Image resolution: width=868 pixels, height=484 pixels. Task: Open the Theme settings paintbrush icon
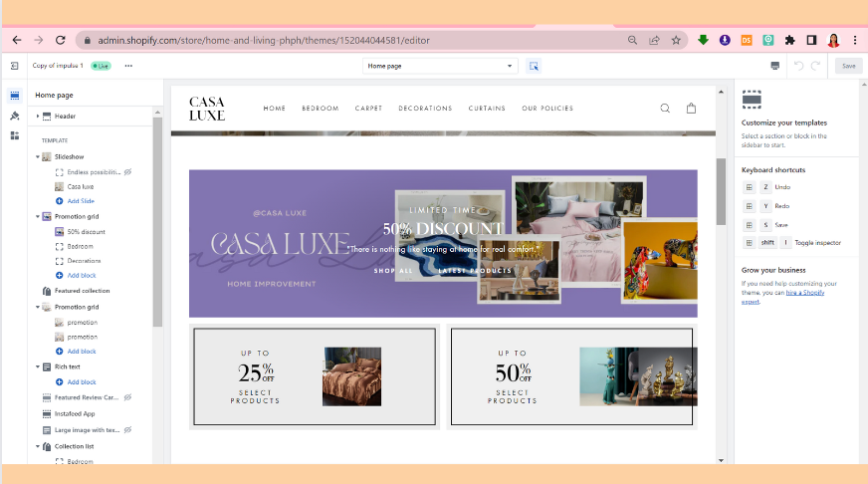pyautogui.click(x=14, y=116)
